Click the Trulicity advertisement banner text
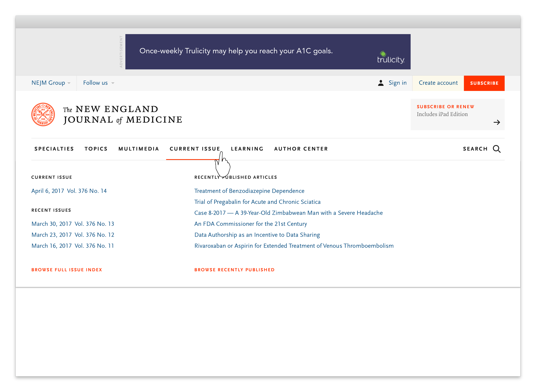This screenshot has width=536, height=392. click(x=236, y=51)
